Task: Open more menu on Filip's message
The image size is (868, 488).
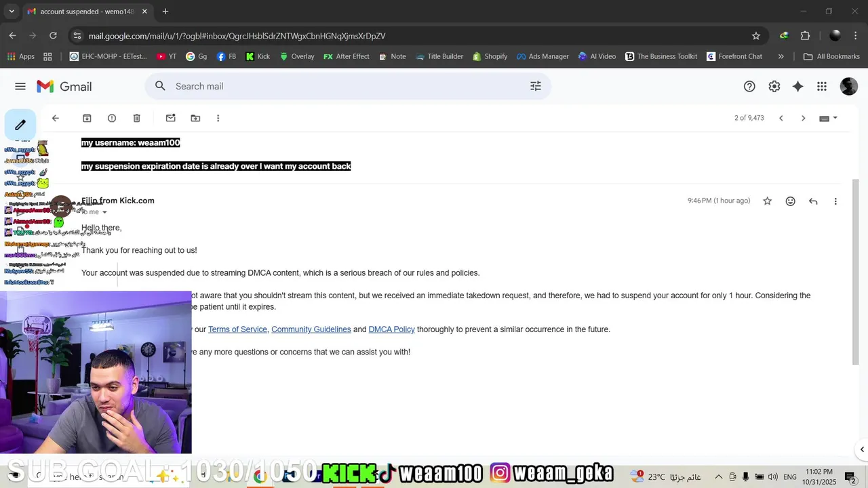Action: 835,201
